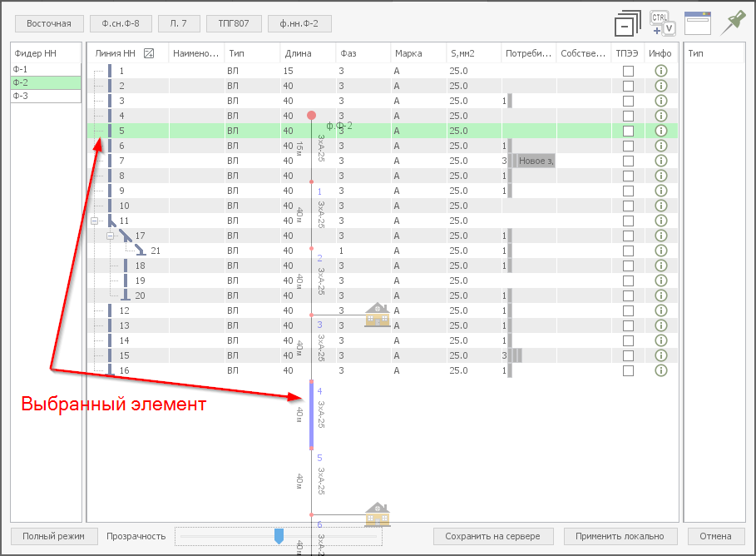Select line 12 in the tree

pos(125,310)
